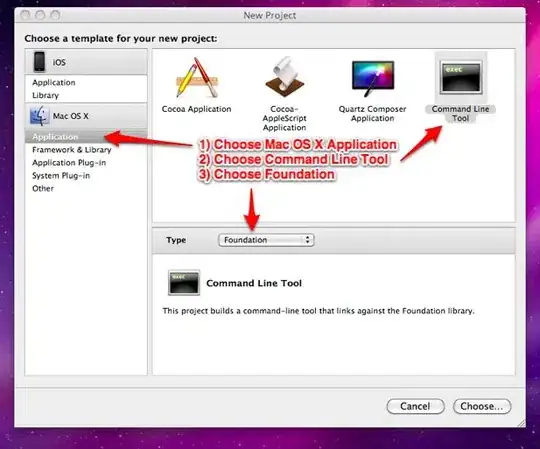Click the Cocoa-AppleScript Application label
This screenshot has height=449, width=540.
click(284, 118)
